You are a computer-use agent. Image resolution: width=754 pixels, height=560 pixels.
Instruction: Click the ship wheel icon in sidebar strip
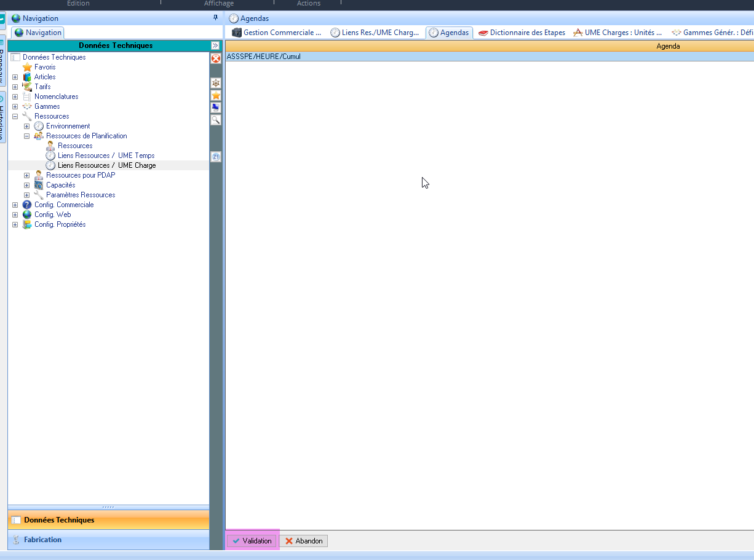[216, 83]
